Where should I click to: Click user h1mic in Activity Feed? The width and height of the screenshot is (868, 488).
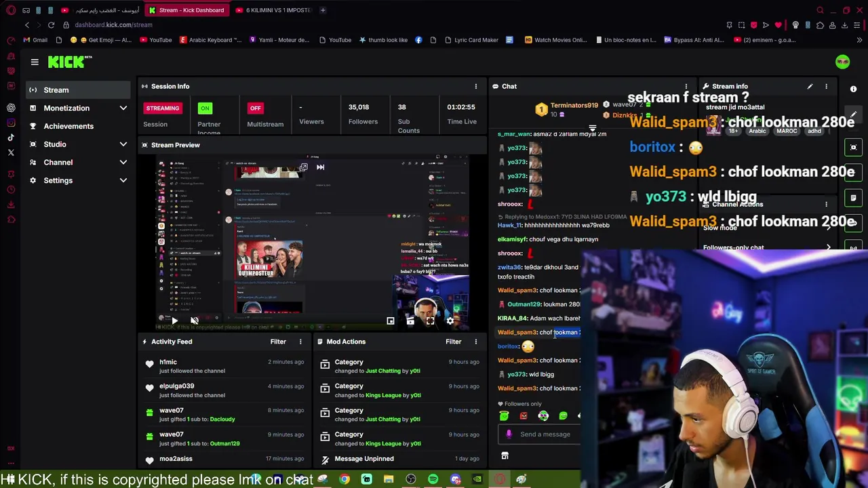pos(167,362)
